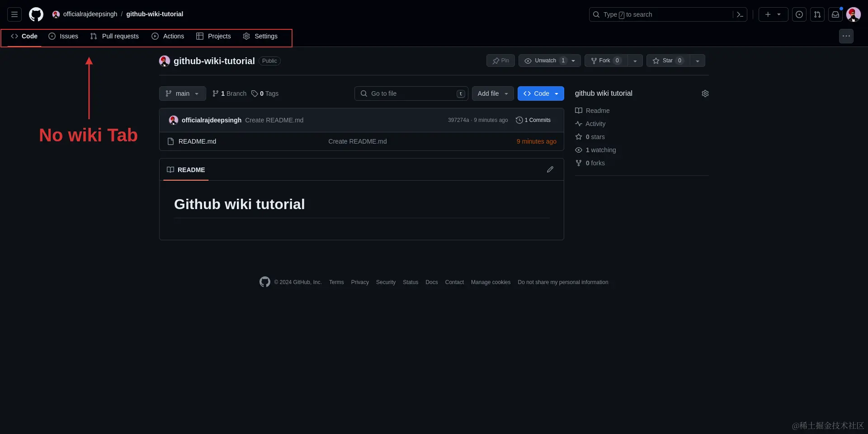Pin the repository
Image resolution: width=868 pixels, height=434 pixels.
(x=500, y=61)
